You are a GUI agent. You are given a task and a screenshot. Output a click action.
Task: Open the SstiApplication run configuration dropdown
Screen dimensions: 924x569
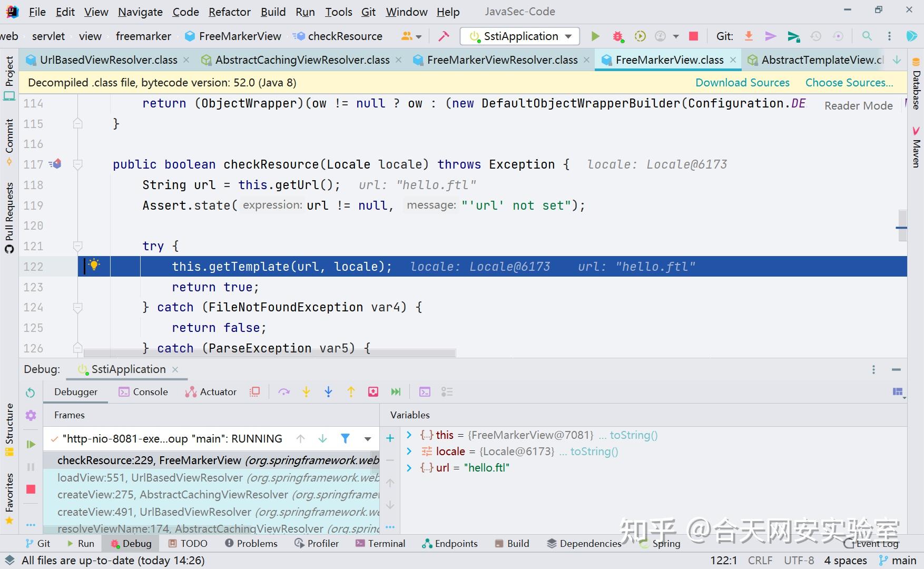click(x=520, y=36)
